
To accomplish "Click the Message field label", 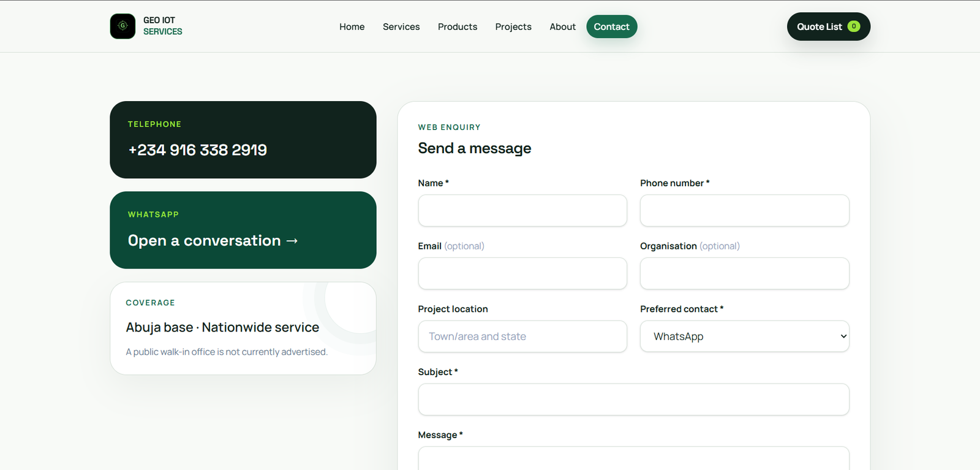I will (440, 435).
